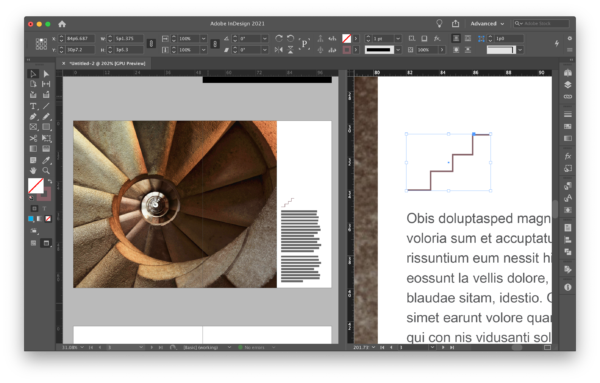Viewport: 600px width, 383px height.
Task: Select the Pencil tool
Action: [x=46, y=116]
